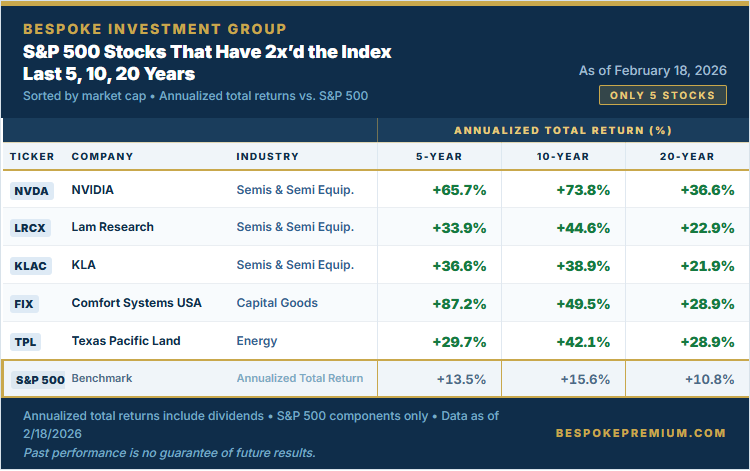Open the Capital Goods industry link
Image resolution: width=750 pixels, height=471 pixels.
click(x=277, y=303)
